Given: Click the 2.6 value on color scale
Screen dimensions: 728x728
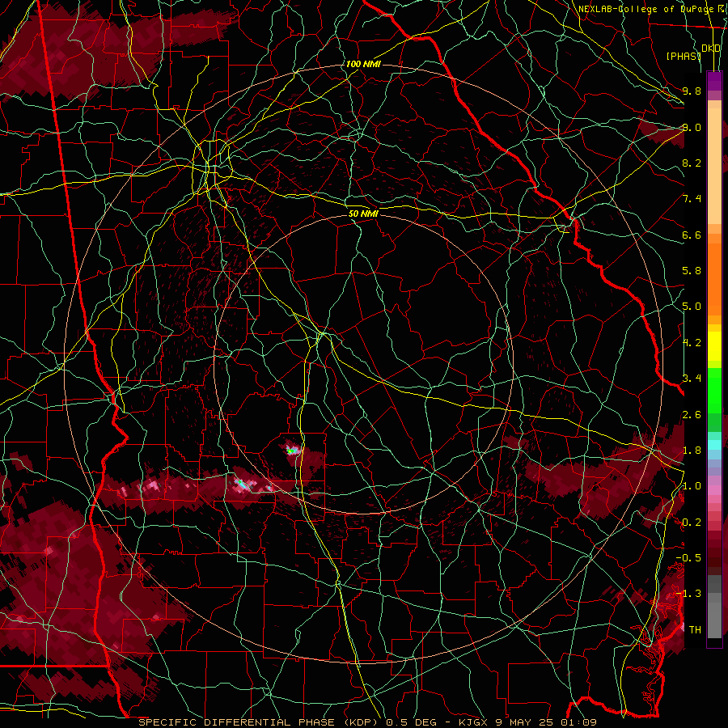Looking at the screenshot, I should [692, 415].
